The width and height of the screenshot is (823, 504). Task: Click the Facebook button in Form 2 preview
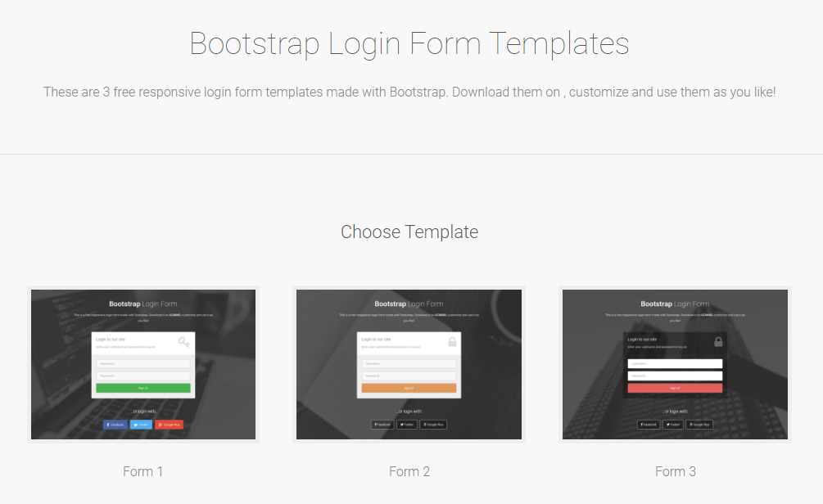(382, 425)
